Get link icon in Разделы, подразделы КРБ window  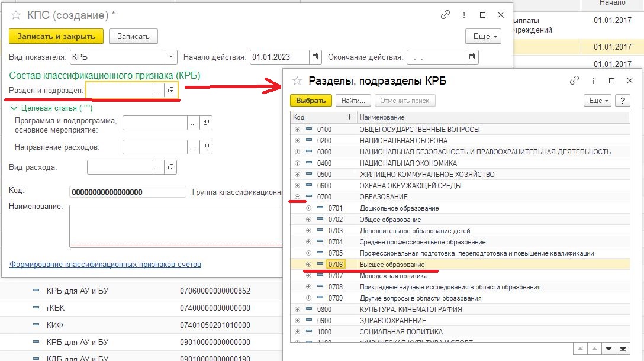574,80
